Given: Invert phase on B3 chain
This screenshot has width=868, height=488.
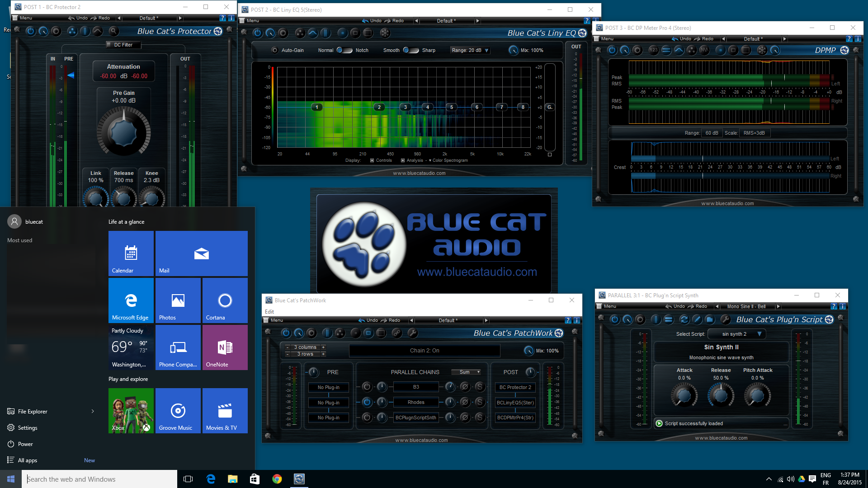Looking at the screenshot, I should click(465, 387).
